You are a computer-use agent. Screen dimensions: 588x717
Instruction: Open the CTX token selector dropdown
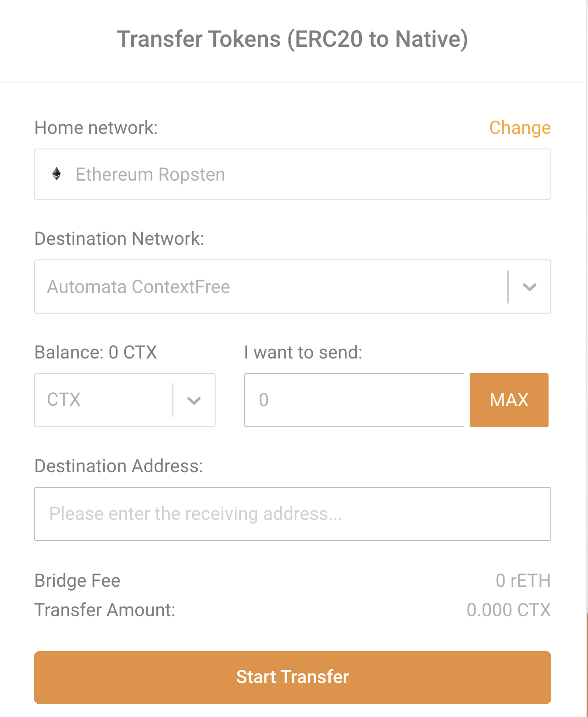[125, 400]
